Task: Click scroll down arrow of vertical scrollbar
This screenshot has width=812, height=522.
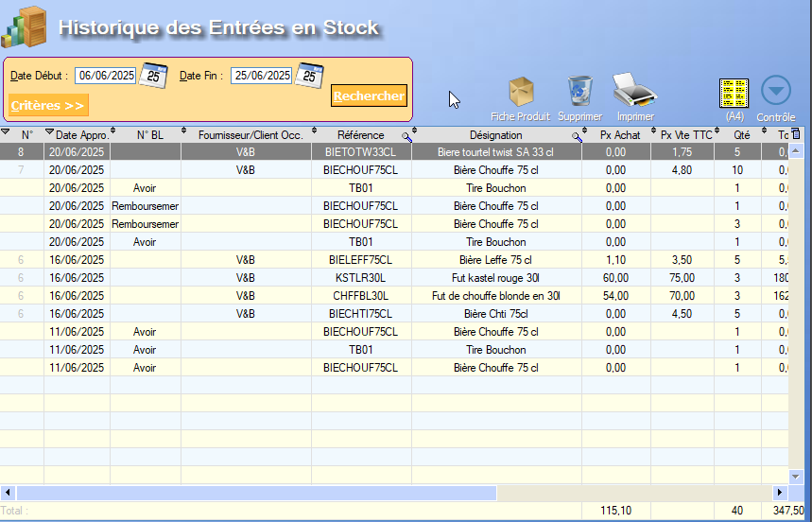Action: coord(795,476)
